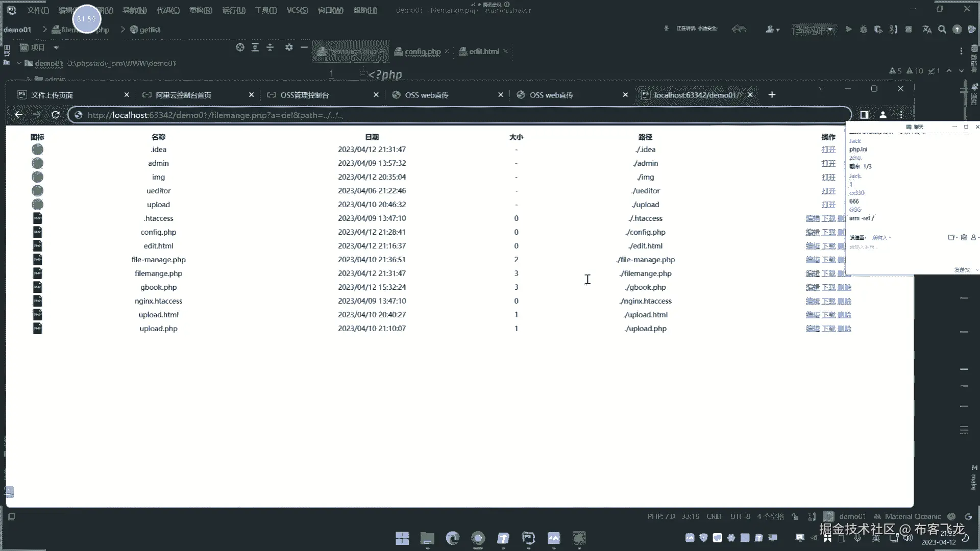
Task: Click the locate target icon in project panel
Action: coord(240,47)
